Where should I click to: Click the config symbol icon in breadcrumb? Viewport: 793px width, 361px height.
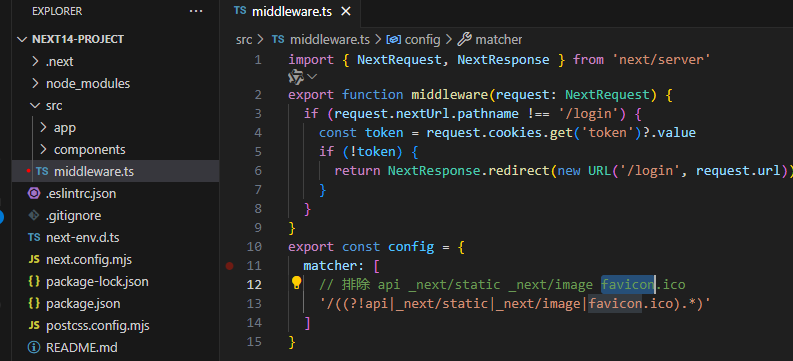coord(394,39)
